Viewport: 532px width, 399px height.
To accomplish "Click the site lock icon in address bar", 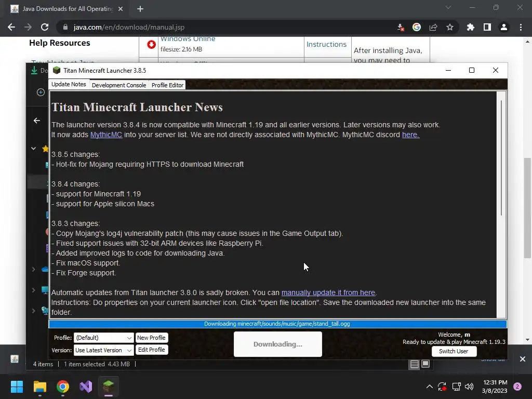I will point(65,27).
